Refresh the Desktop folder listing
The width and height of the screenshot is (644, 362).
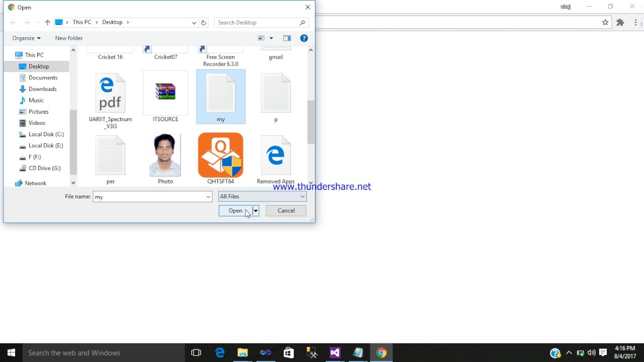click(204, 23)
